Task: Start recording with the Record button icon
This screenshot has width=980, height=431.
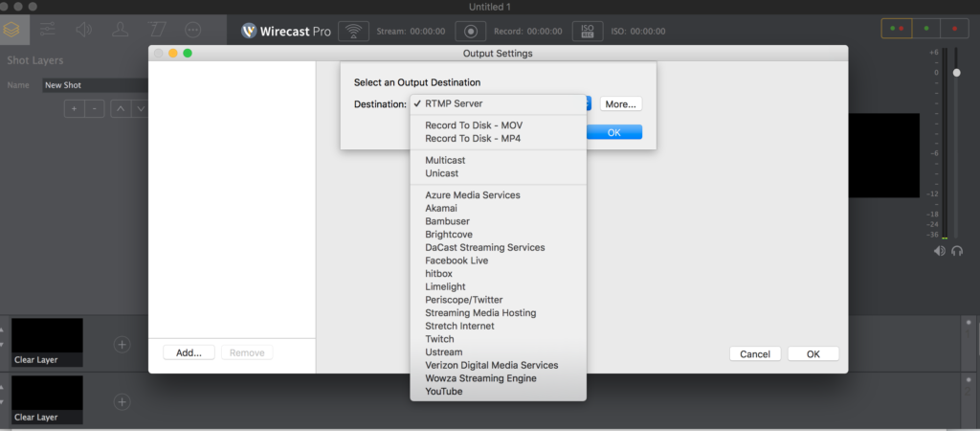Action: [471, 31]
